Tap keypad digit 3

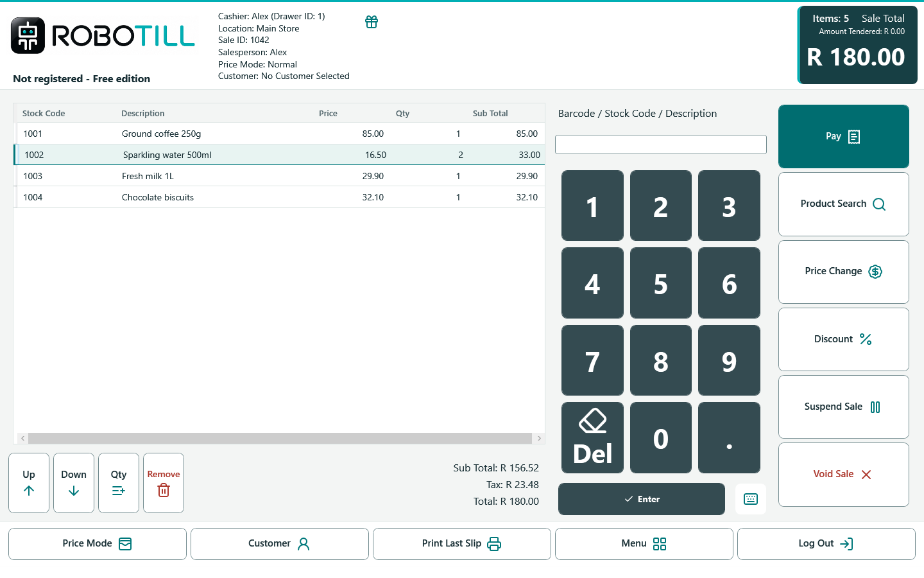click(x=729, y=206)
